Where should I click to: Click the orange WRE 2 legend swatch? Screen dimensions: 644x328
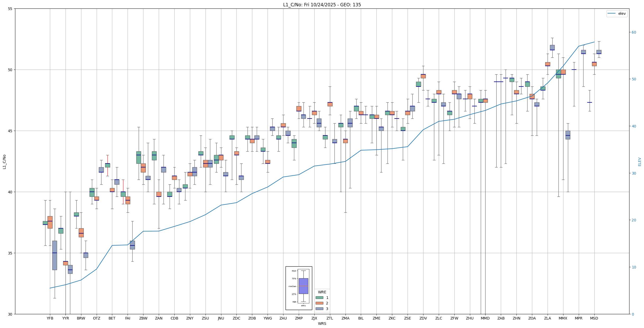[x=319, y=303]
